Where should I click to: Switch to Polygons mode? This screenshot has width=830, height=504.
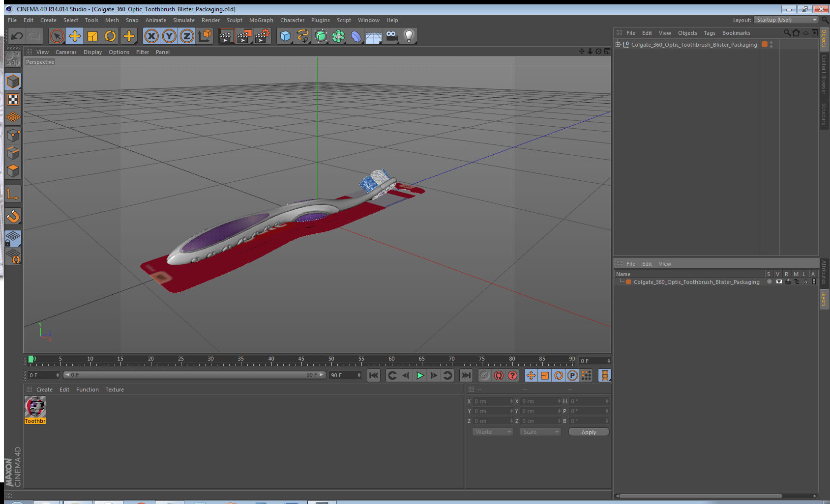[13, 170]
